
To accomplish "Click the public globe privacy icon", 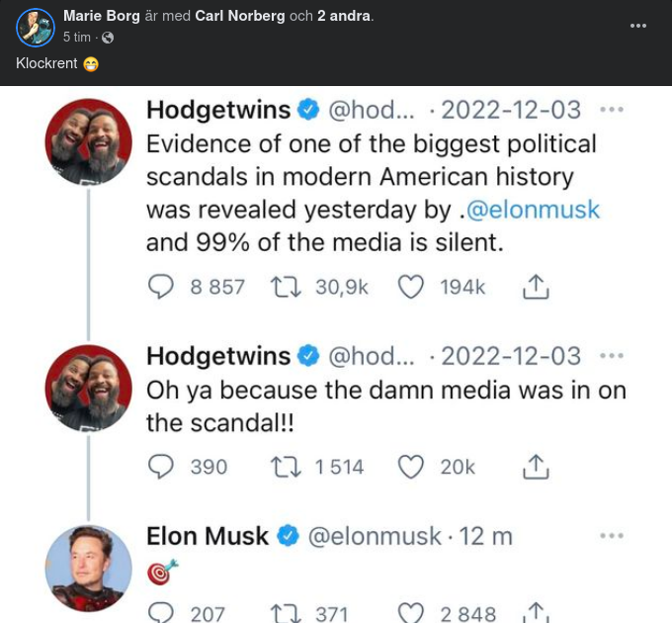I will pos(108,38).
